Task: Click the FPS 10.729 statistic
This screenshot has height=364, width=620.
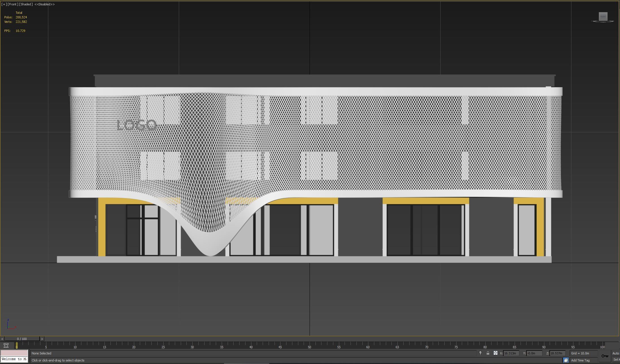Action: (15, 31)
